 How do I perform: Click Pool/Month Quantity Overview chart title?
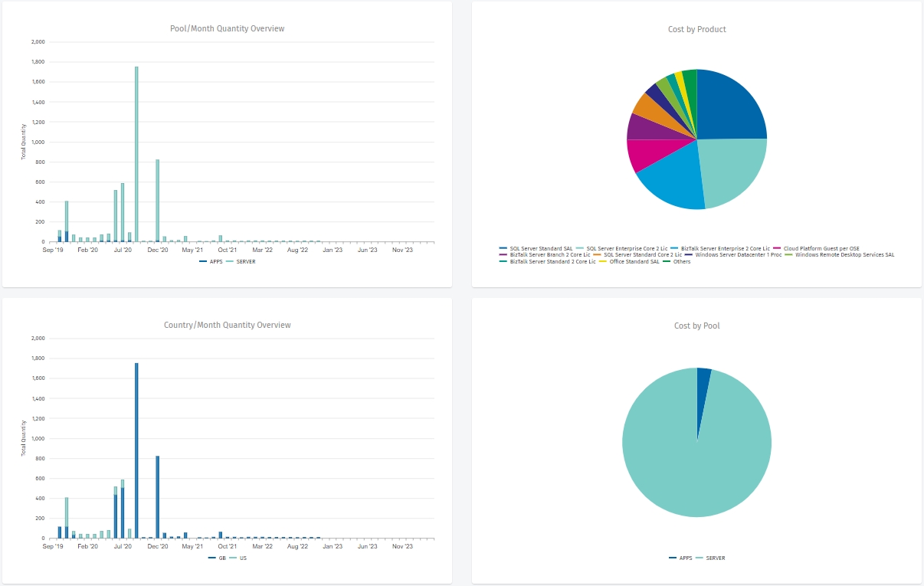click(x=227, y=29)
